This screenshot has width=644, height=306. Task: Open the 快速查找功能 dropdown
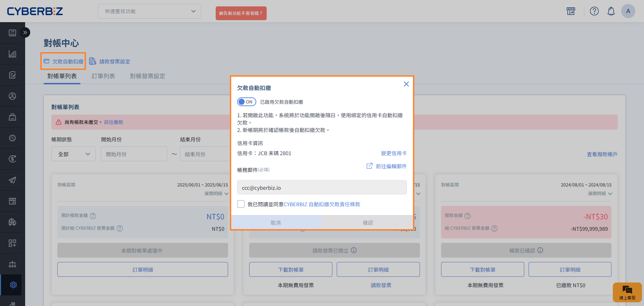click(150, 11)
